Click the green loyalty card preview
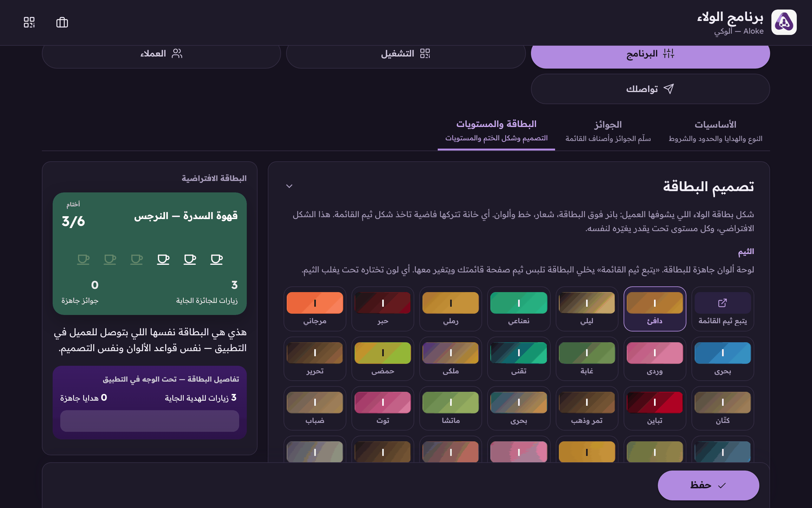Screen dimensions: 812x508 [150, 254]
